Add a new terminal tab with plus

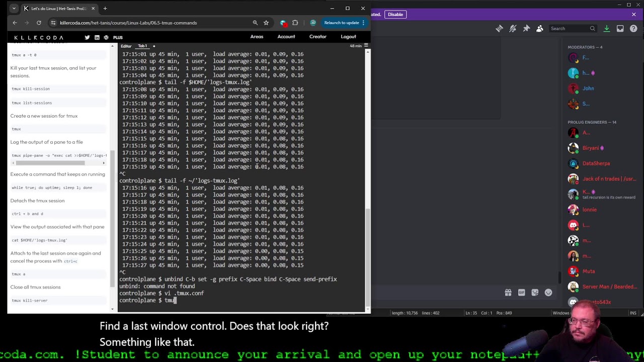coord(154,46)
